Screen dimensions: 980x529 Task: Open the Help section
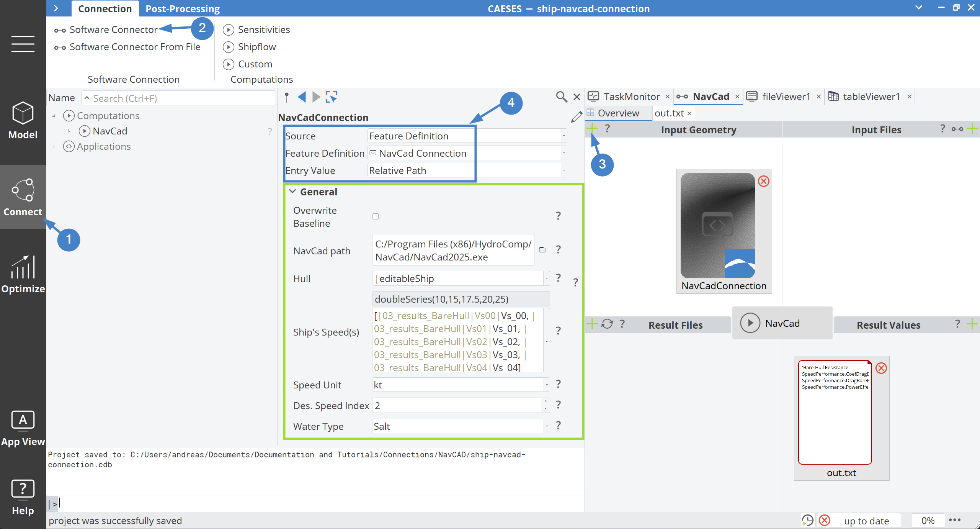[x=23, y=497]
